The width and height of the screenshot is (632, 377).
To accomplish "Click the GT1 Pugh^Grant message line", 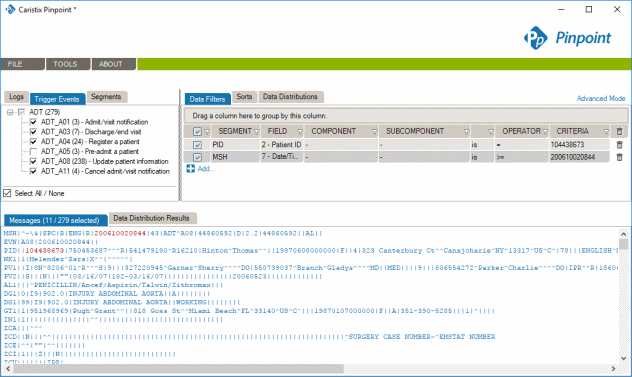I will 249,311.
